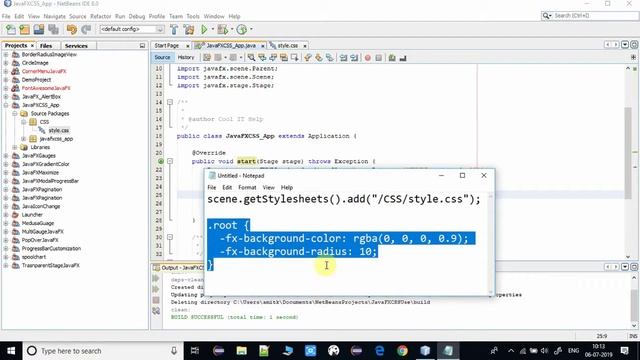Click the Windows Start button
The width and height of the screenshot is (640, 360).
11,351
